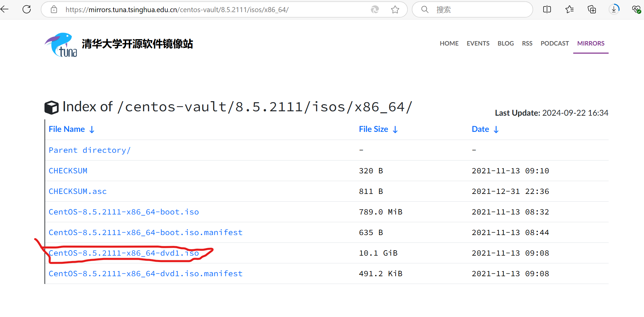The image size is (644, 317).
Task: Click the 清华大学开源软件镜像站 site title
Action: click(x=137, y=44)
